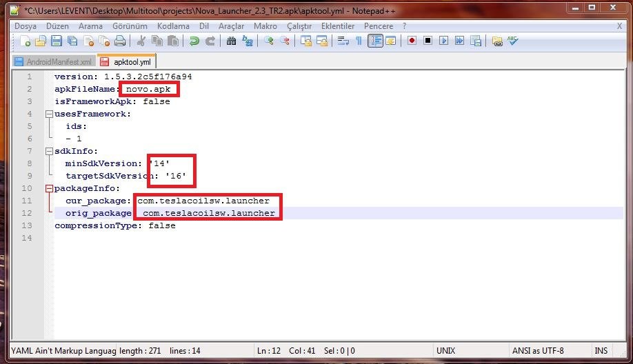This screenshot has width=633, height=364.
Task: Open the Dosya menu
Action: [x=26, y=26]
